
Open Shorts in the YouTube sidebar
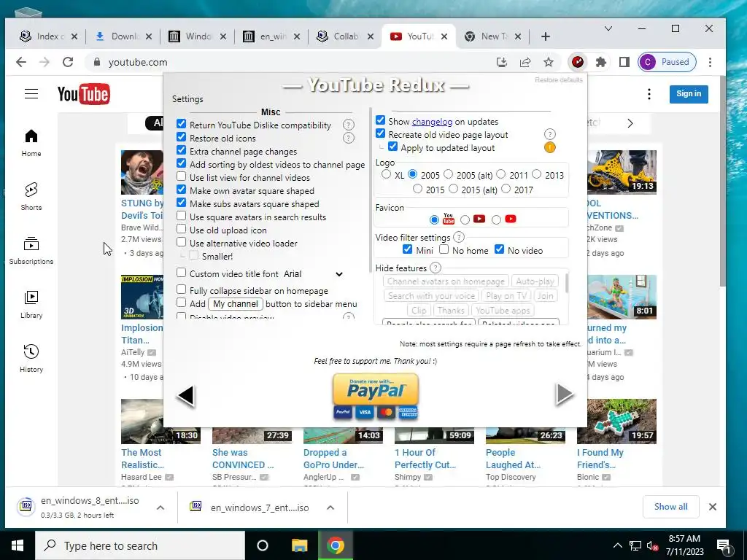(31, 196)
